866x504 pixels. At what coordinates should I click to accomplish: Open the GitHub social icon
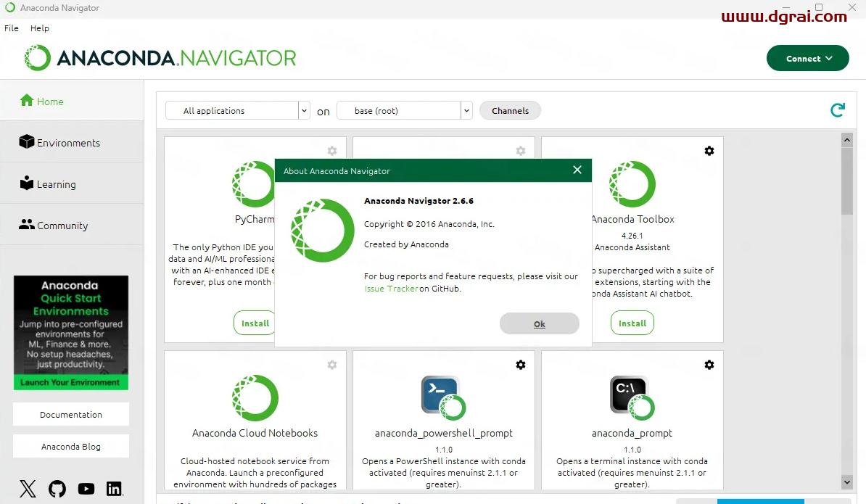pos(57,489)
